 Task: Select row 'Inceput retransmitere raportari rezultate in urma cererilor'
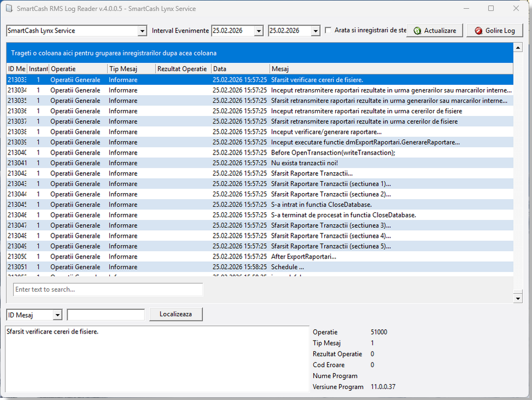click(259, 111)
